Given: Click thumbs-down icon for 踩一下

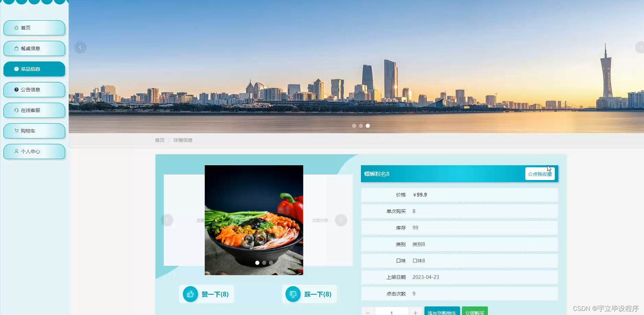Looking at the screenshot, I should pos(293,294).
